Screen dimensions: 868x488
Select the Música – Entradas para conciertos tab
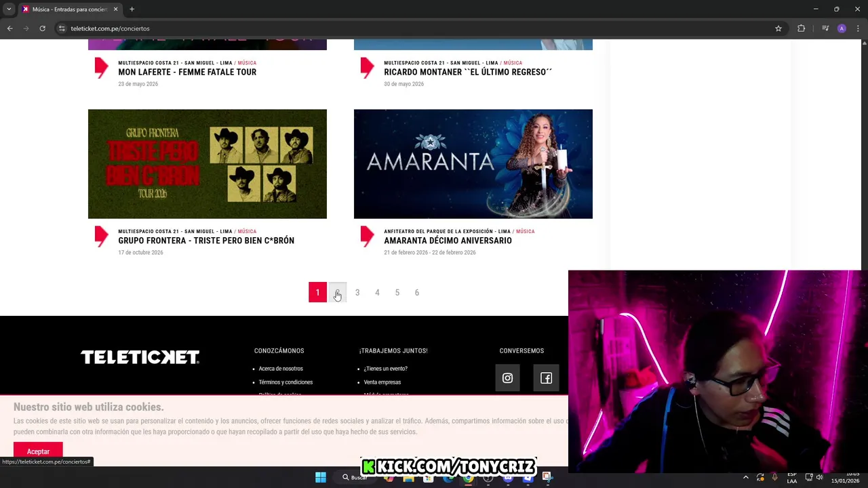(x=69, y=9)
